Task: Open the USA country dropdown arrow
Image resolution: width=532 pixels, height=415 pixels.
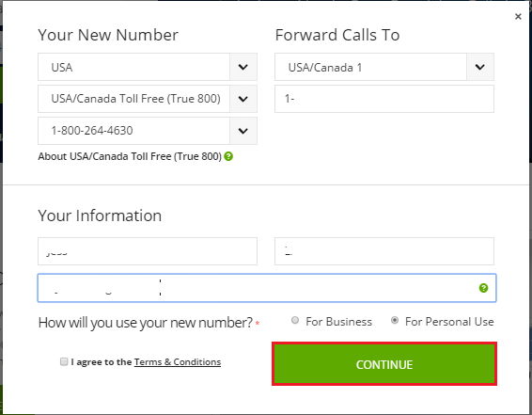Action: 243,67
